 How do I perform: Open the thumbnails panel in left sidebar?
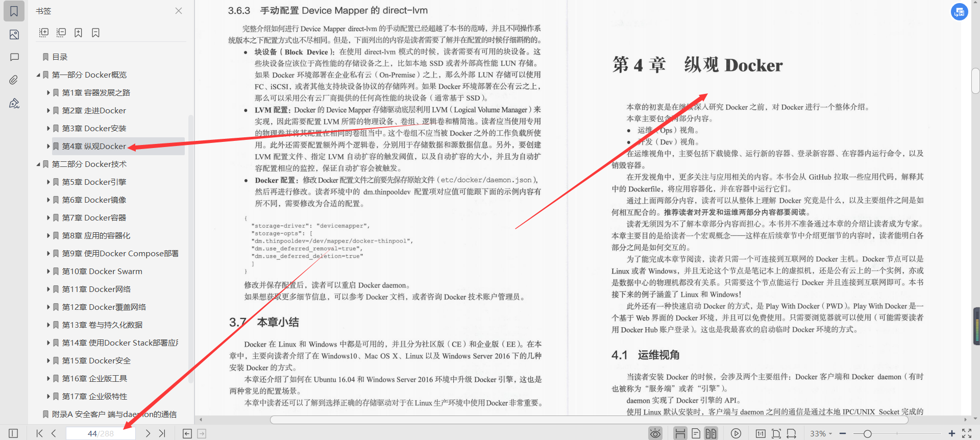pos(14,34)
